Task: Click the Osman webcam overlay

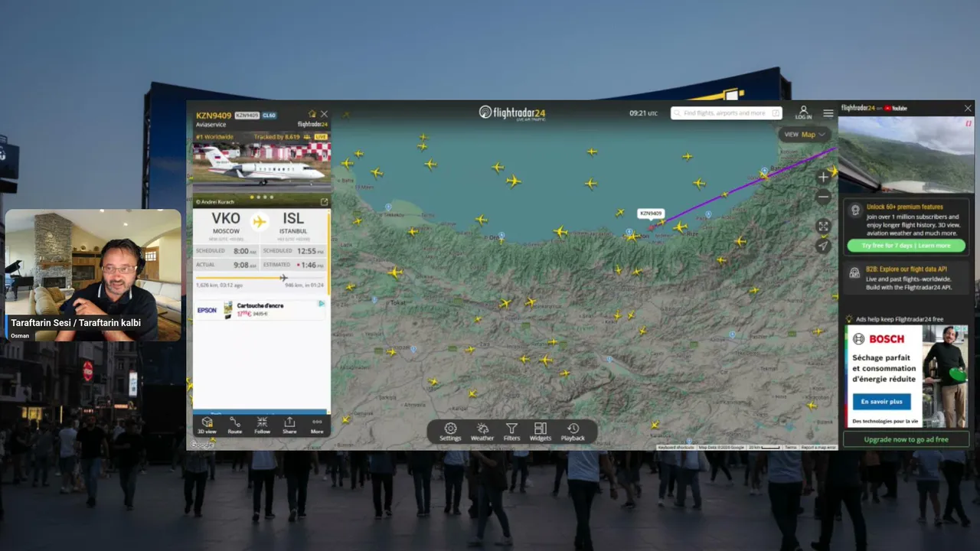Action: click(x=93, y=275)
